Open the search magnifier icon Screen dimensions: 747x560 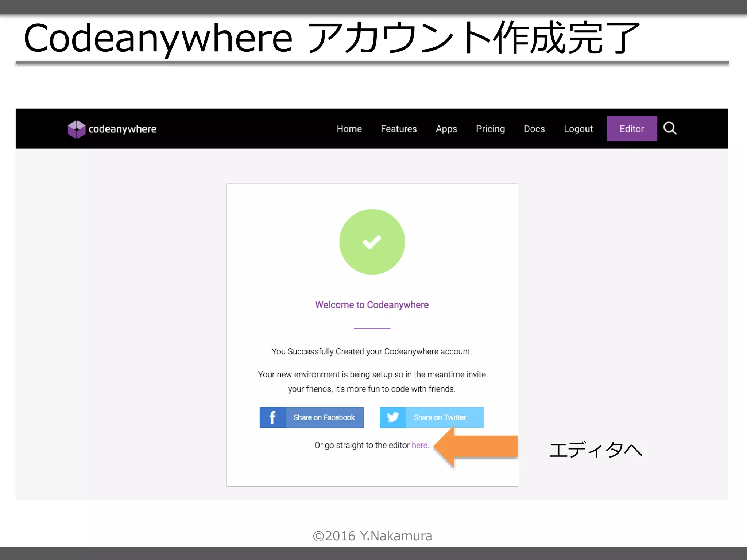(x=670, y=128)
